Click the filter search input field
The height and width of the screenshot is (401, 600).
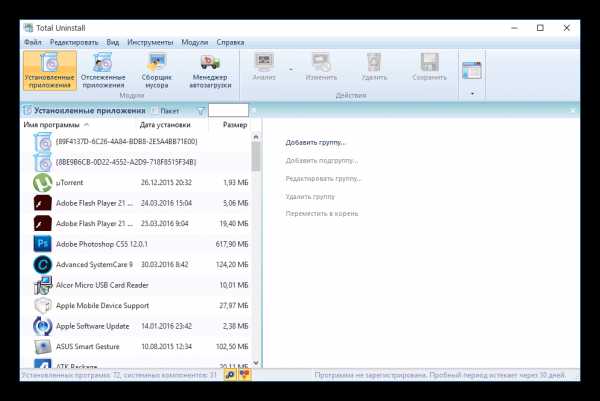228,111
